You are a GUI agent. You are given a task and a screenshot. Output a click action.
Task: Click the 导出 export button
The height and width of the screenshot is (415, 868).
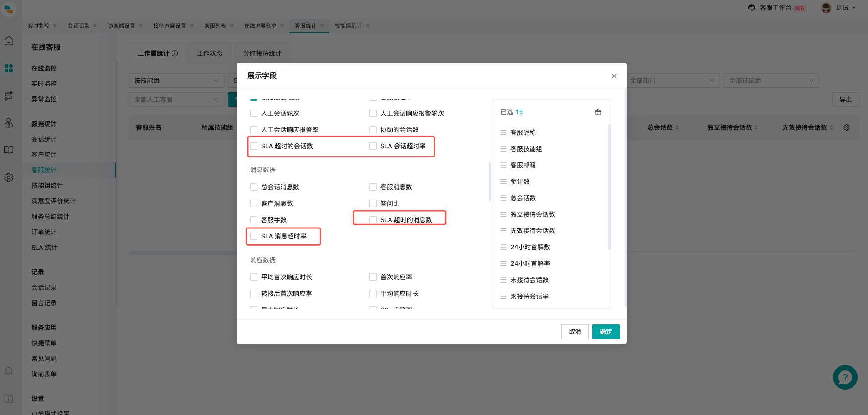[845, 99]
